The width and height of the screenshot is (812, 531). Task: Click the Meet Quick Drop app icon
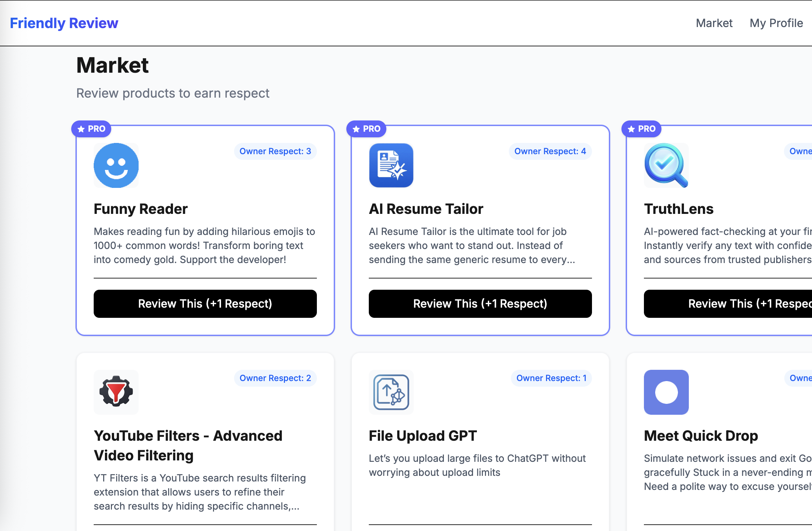pos(666,392)
